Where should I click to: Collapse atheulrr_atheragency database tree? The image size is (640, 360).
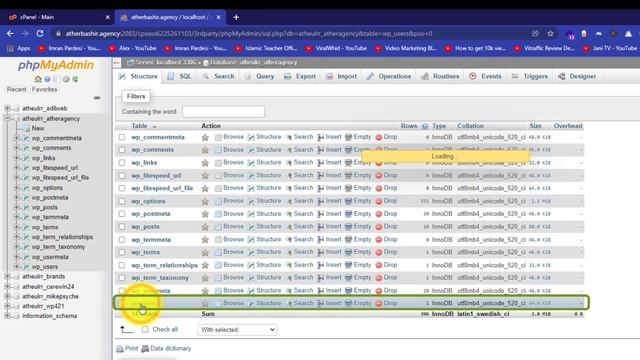pyautogui.click(x=7, y=118)
